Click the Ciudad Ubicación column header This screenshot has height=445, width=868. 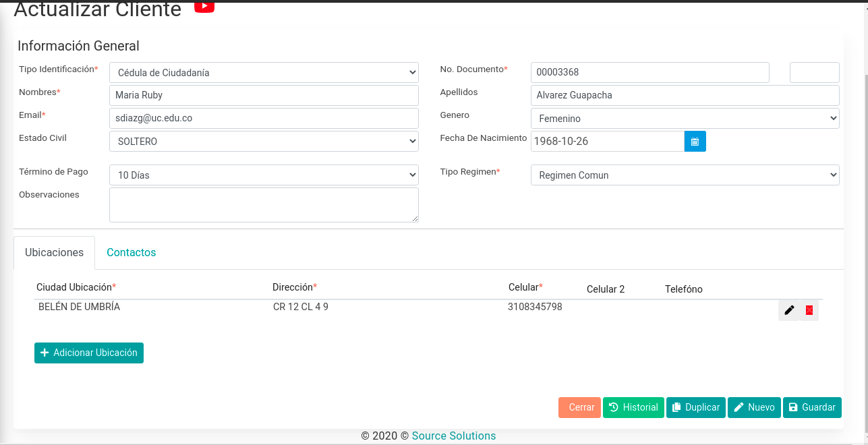[x=76, y=287]
